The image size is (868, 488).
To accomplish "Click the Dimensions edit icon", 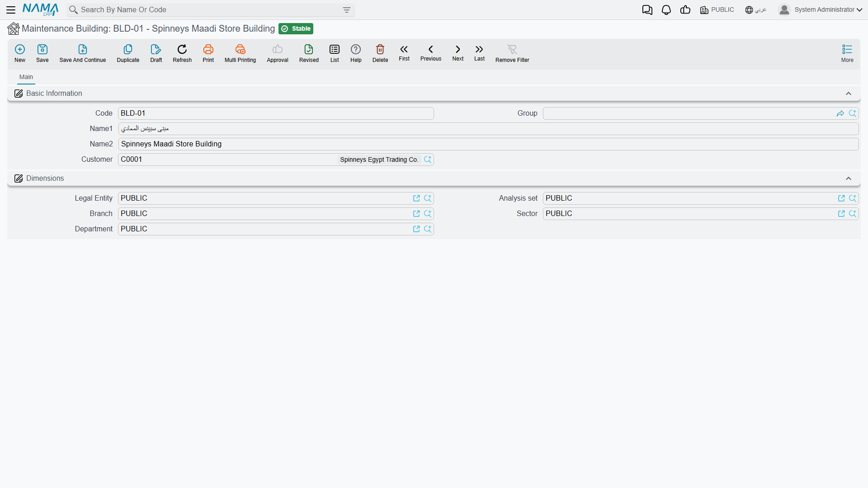I will point(19,178).
